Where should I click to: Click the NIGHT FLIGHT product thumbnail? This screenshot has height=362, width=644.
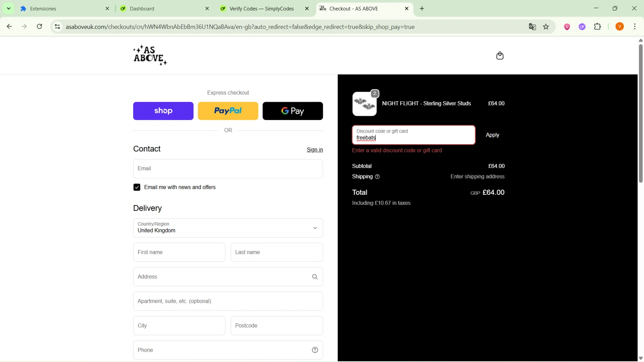coord(365,104)
